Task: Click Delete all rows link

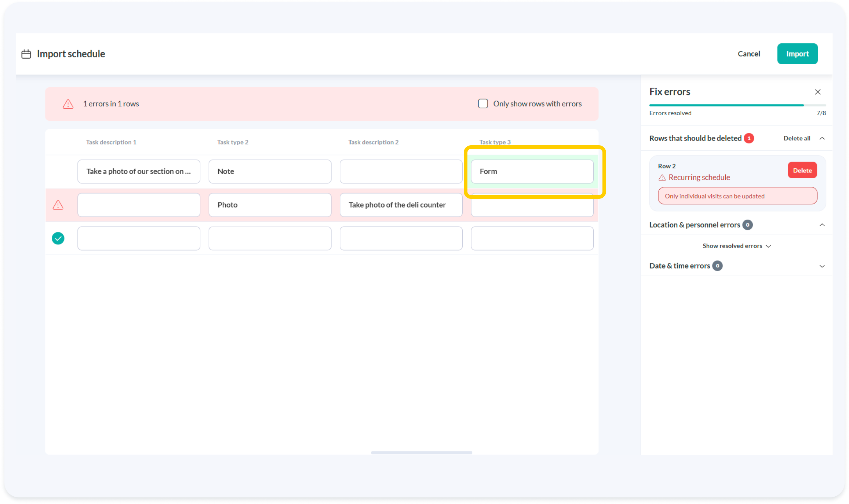Action: (797, 138)
